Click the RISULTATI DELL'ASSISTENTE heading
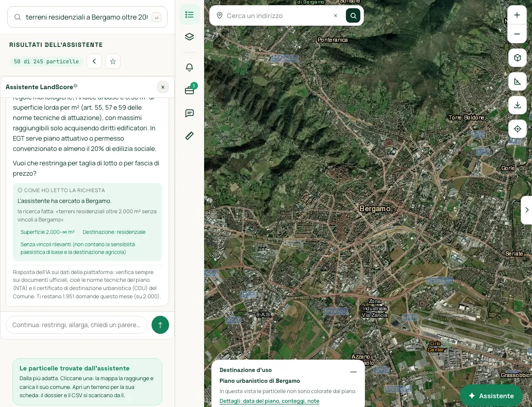 [x=56, y=45]
